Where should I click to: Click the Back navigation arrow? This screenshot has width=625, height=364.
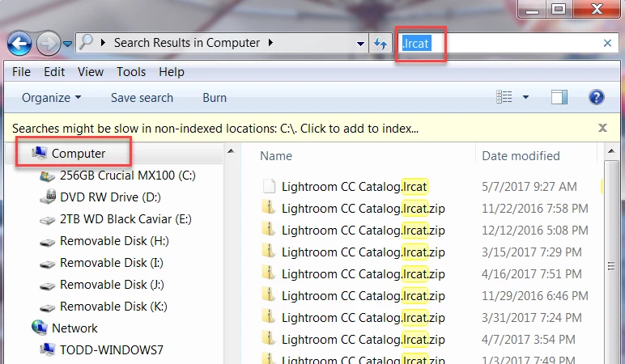(19, 43)
